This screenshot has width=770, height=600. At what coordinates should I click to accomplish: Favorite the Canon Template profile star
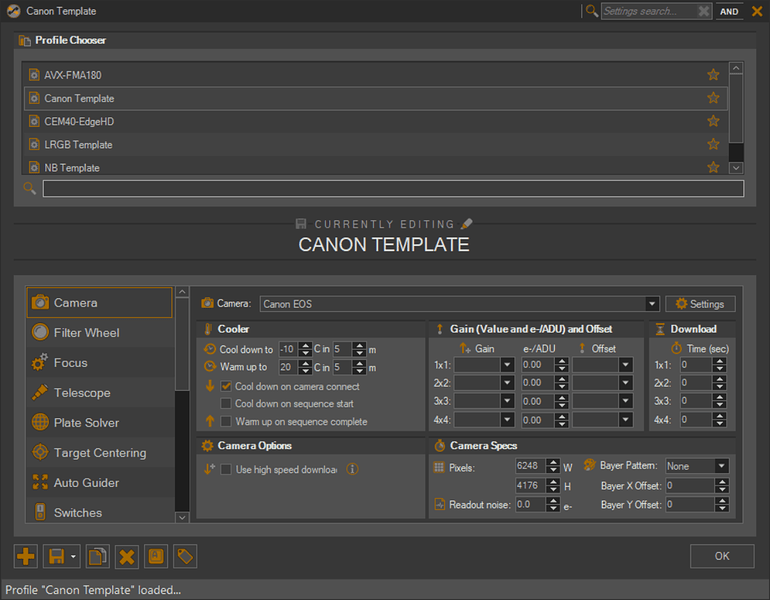click(713, 98)
